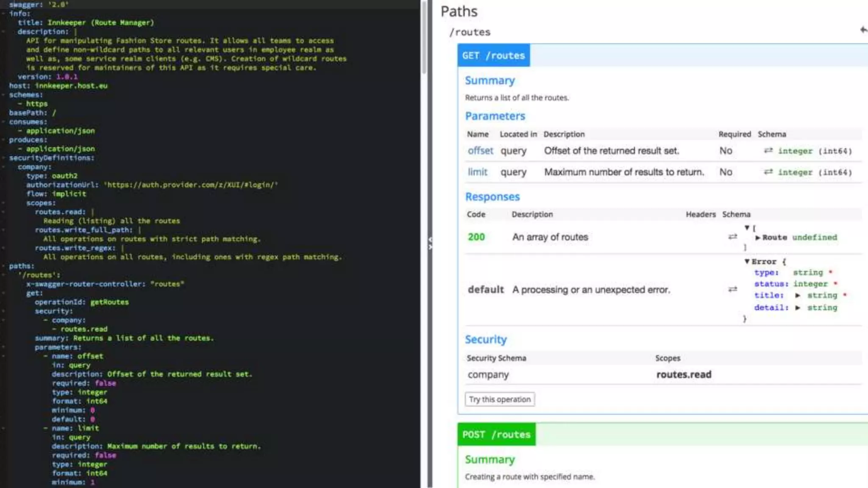
Task: Collapse the 200 response array bracket triangle
Action: click(x=747, y=228)
